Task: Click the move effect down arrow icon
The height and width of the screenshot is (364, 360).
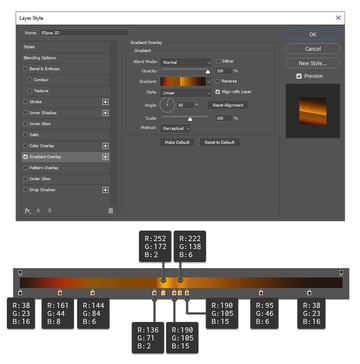Action: 50,211
